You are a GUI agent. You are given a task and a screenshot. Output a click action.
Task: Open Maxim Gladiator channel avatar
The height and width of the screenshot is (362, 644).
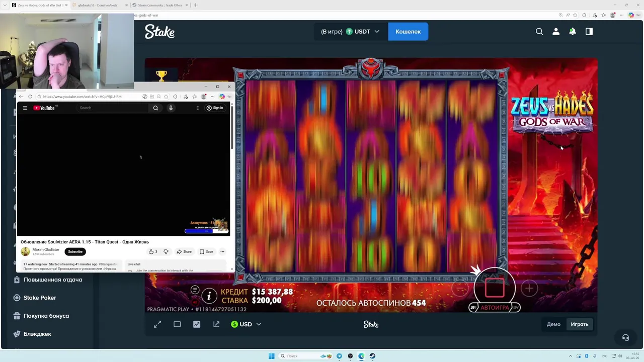coord(25,251)
